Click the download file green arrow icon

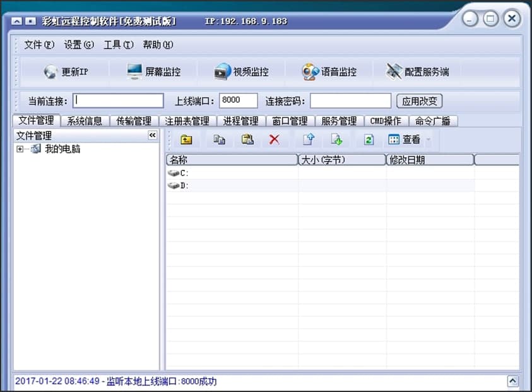[336, 140]
